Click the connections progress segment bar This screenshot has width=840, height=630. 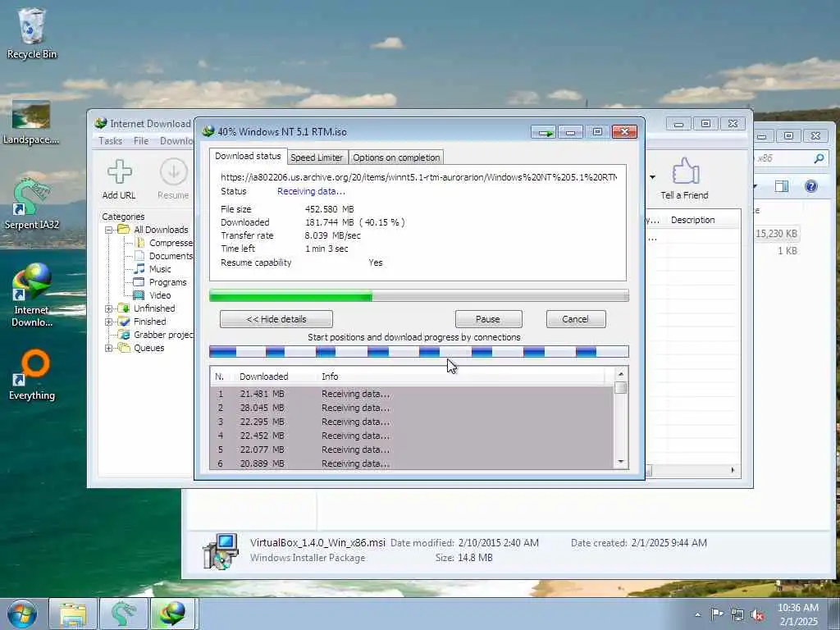click(x=419, y=351)
